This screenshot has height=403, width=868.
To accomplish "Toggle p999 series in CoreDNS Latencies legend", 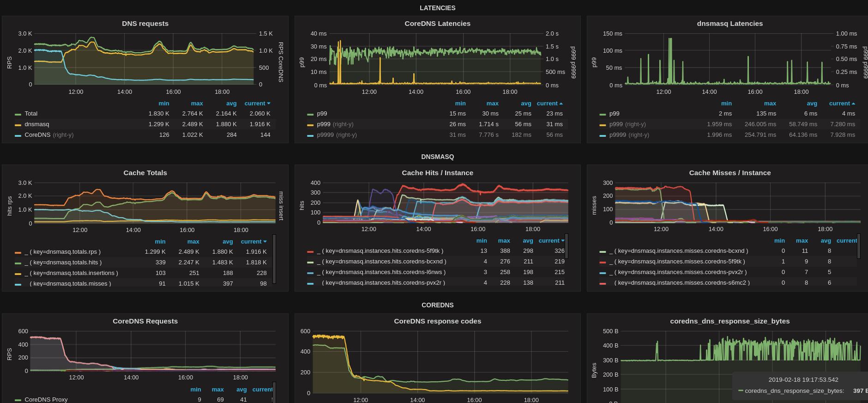I will (322, 124).
